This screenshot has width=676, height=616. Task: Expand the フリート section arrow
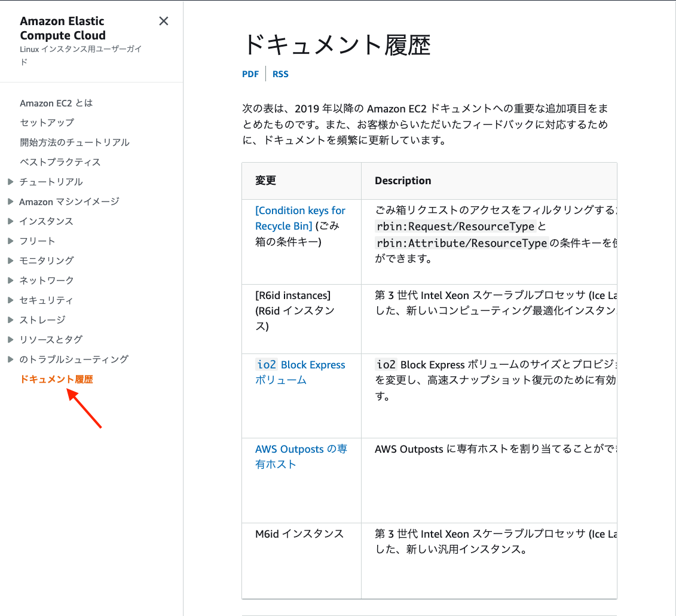11,241
